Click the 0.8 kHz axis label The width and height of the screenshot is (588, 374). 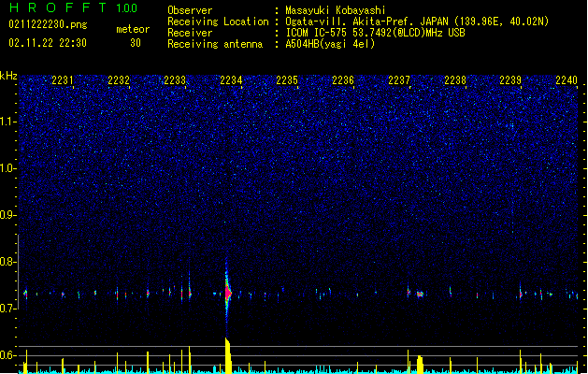click(7, 262)
